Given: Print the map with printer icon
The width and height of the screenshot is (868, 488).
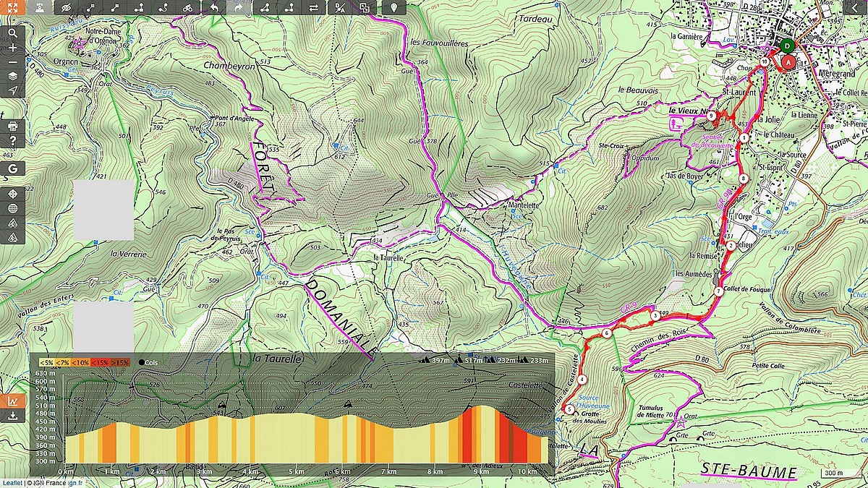Looking at the screenshot, I should tap(13, 126).
